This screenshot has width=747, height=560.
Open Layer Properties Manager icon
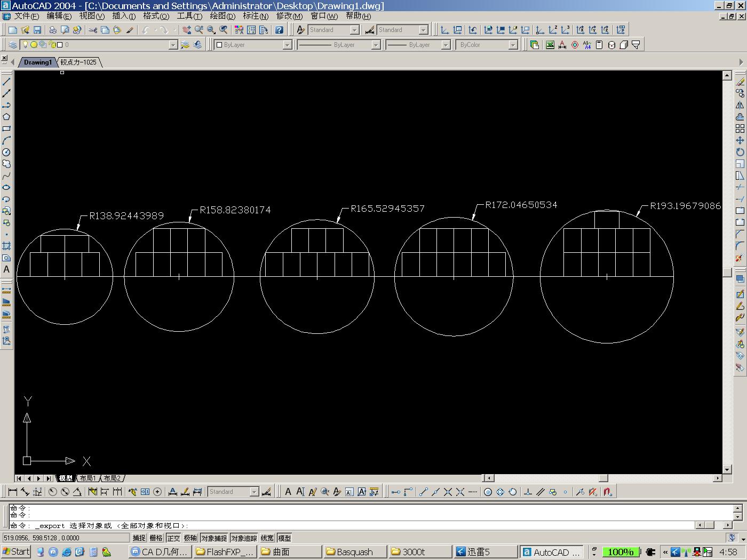13,45
